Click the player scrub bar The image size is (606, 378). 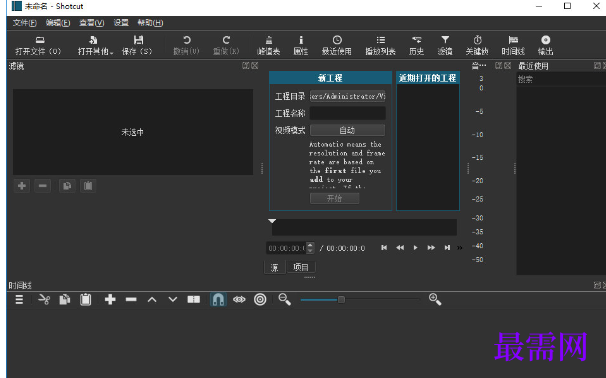pos(364,227)
